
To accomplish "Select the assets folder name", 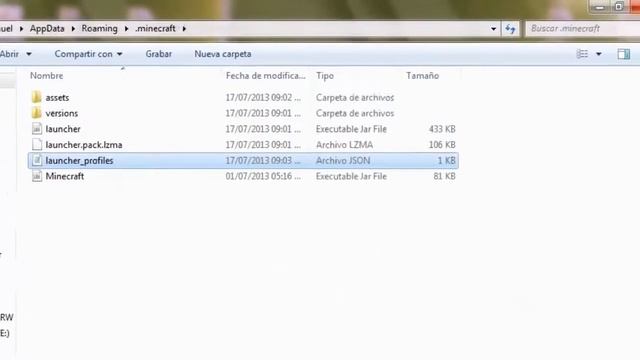I will [x=57, y=98].
